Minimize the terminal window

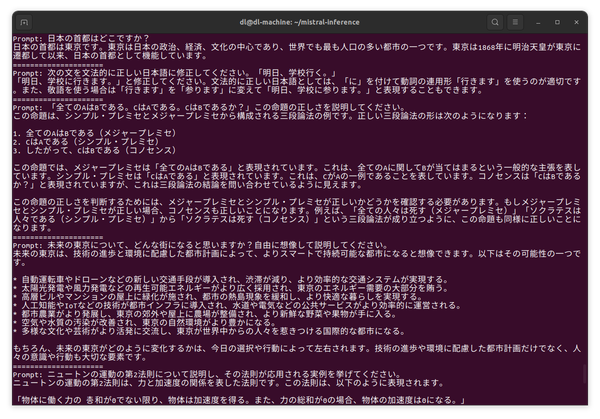point(538,22)
